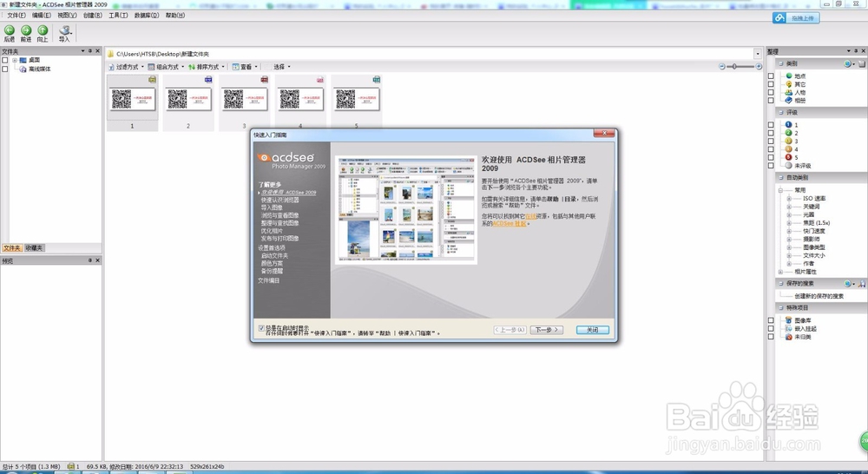This screenshot has height=474, width=868.
Task: Open the path bar history dropdown arrow
Action: (x=757, y=54)
